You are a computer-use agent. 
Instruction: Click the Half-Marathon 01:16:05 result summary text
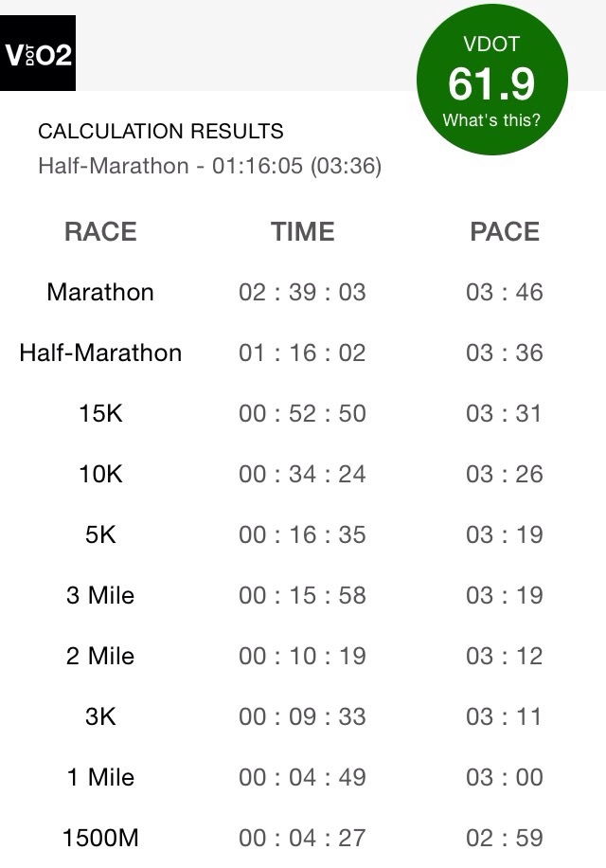point(210,166)
